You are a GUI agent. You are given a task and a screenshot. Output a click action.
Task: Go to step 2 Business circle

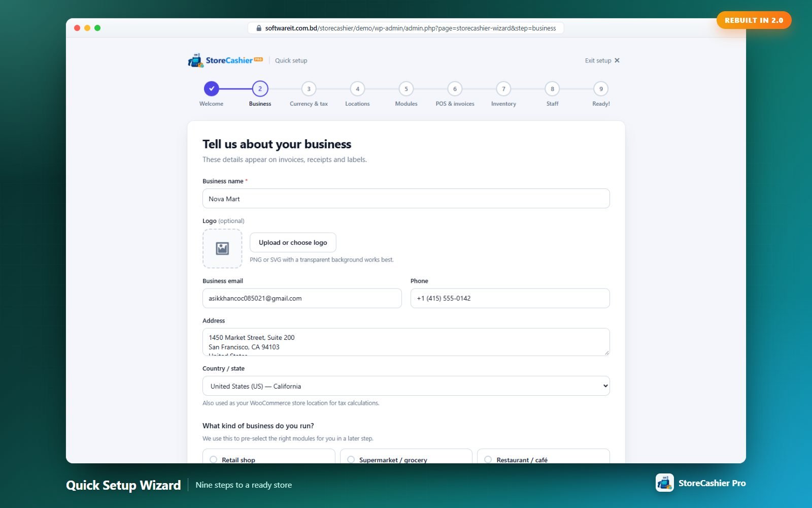260,89
